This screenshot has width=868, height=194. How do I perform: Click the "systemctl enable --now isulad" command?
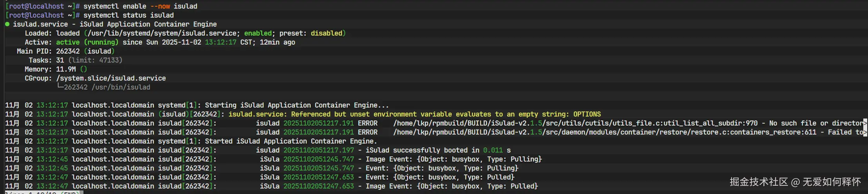point(140,6)
